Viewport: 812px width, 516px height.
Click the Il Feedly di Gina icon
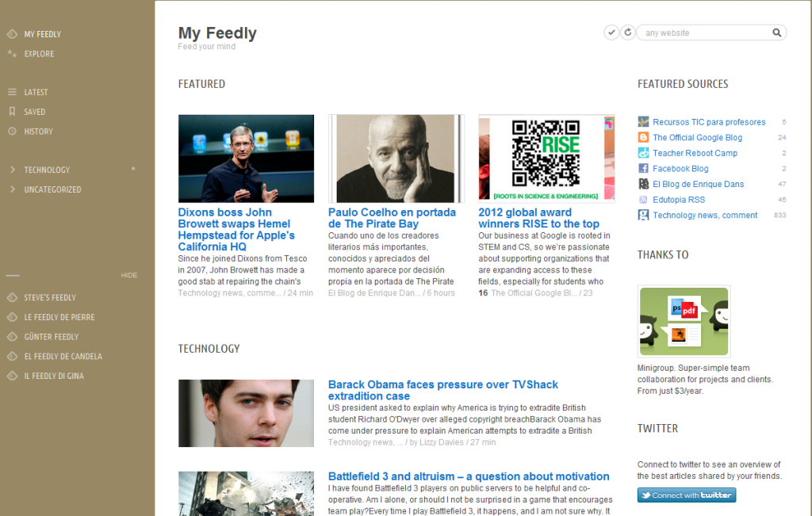pos(13,376)
